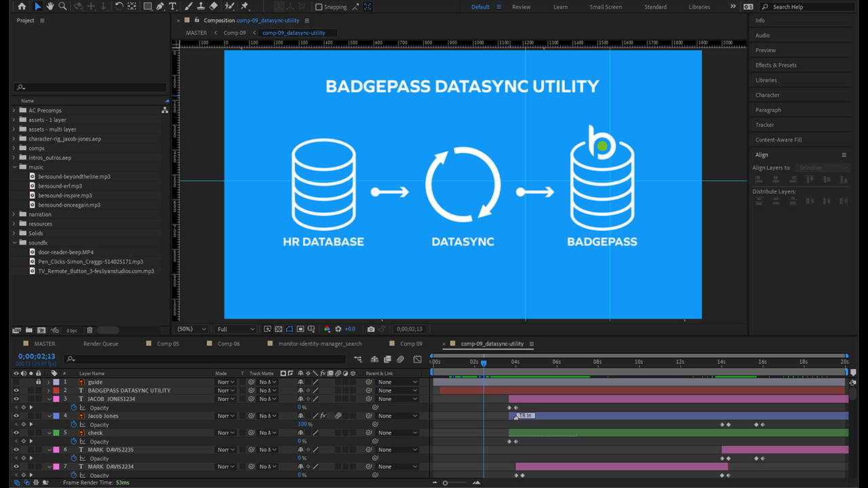
Task: Expand the narration folder in Project panel
Action: [x=14, y=214]
